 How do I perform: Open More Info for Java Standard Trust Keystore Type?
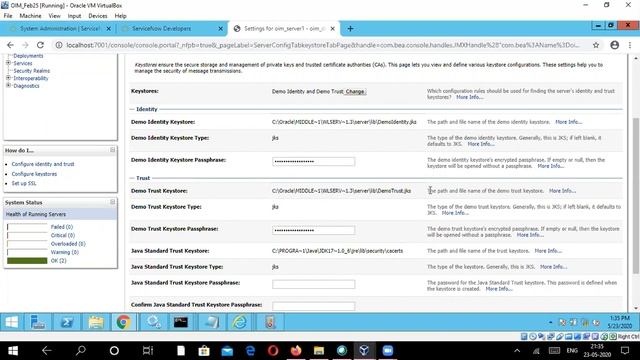pyautogui.click(x=553, y=267)
